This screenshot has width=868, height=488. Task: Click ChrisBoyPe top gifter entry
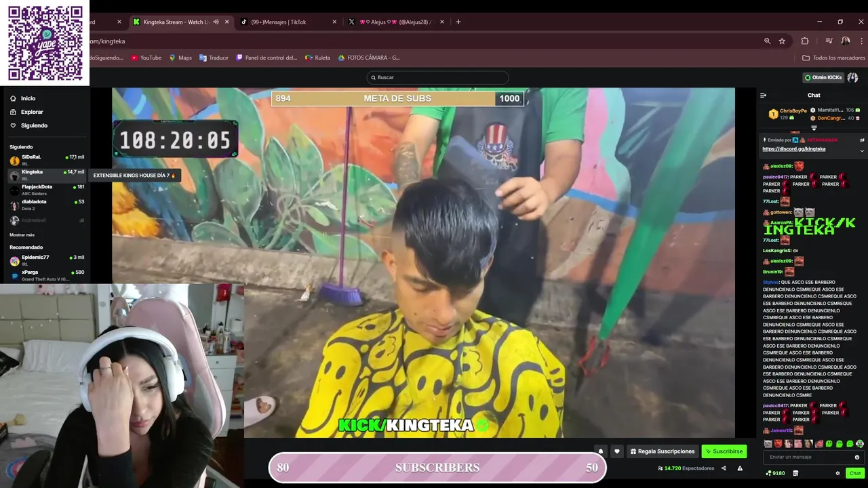click(x=787, y=114)
